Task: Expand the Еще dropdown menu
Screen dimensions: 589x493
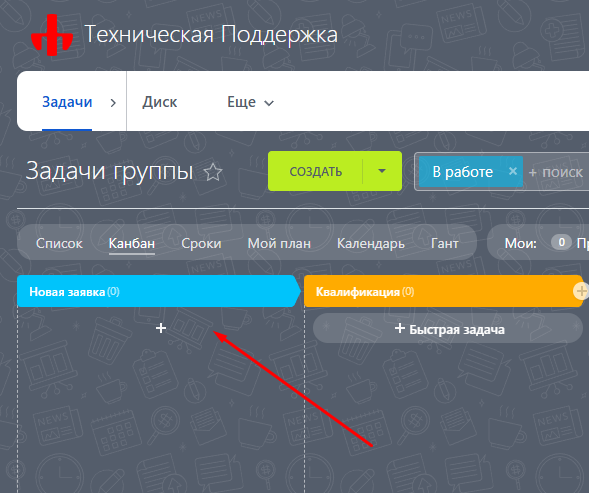Action: coord(251,102)
